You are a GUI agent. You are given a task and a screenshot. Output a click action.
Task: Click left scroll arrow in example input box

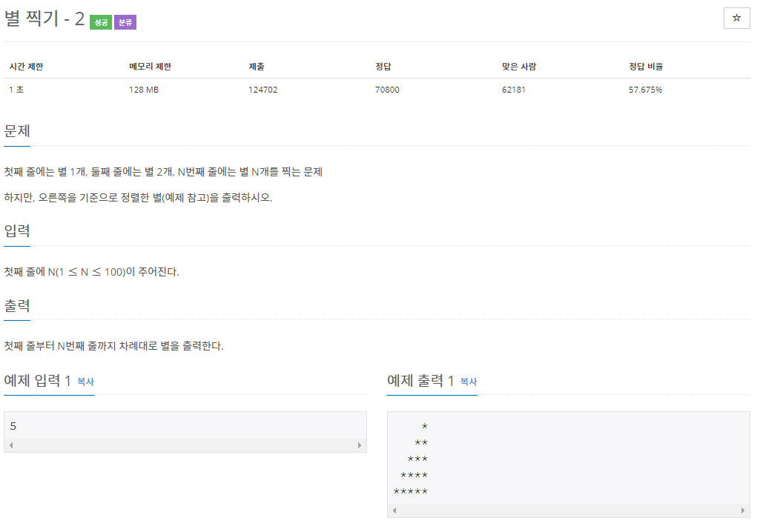click(11, 445)
